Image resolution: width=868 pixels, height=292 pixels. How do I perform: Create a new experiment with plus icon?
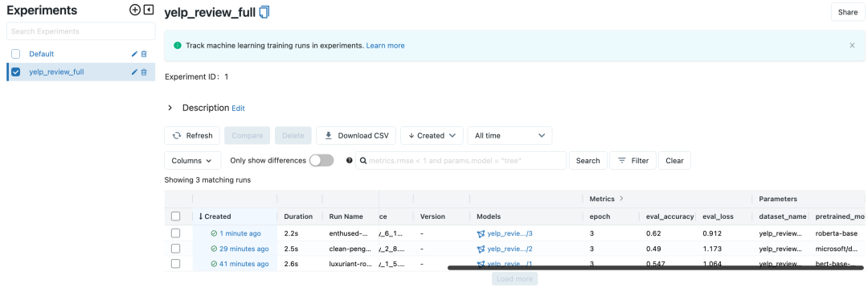[x=134, y=10]
